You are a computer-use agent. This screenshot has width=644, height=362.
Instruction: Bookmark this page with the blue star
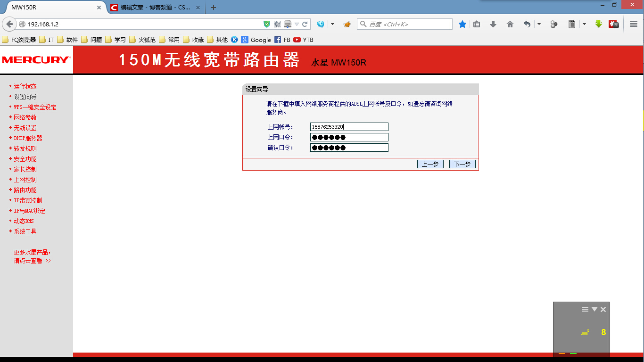(x=462, y=24)
